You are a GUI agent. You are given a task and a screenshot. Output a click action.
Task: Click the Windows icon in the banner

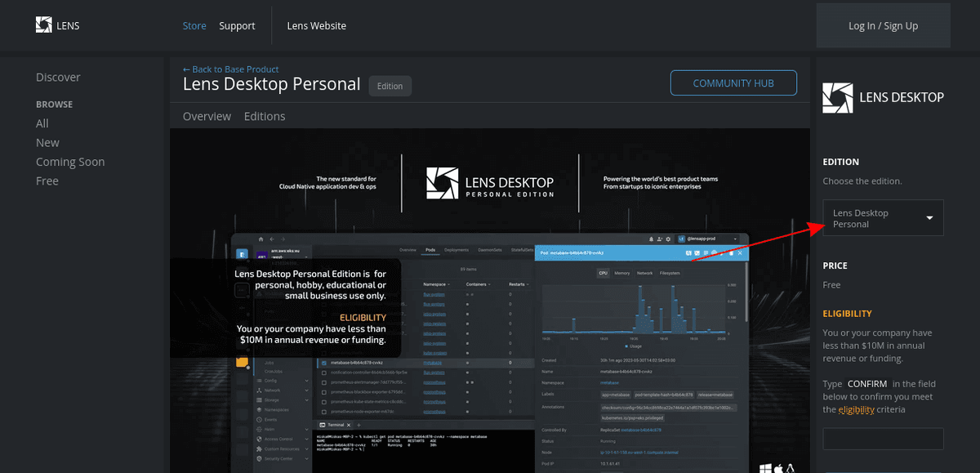765,468
